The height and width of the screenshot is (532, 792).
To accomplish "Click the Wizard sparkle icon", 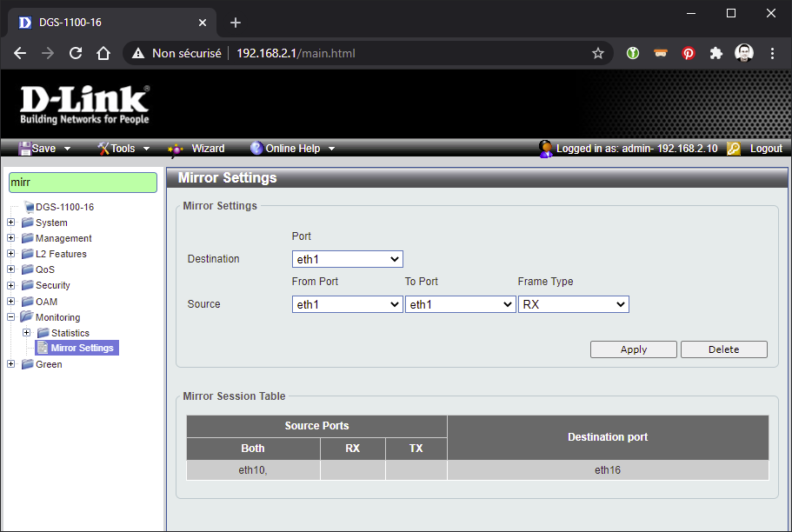I will coord(176,149).
